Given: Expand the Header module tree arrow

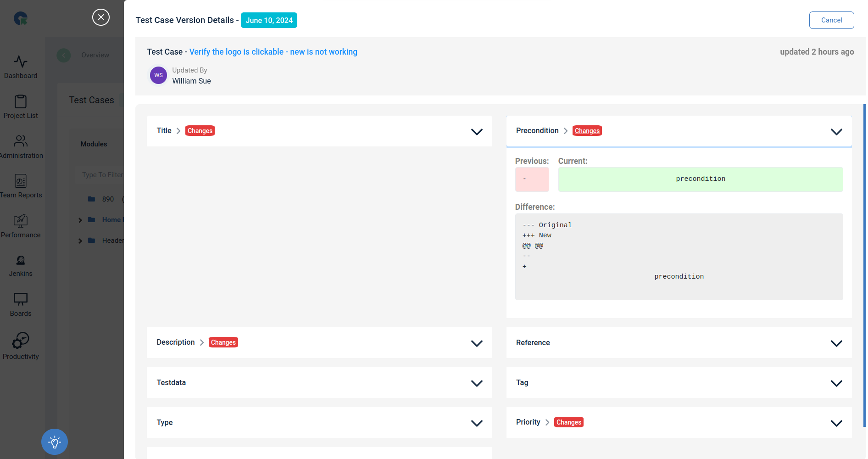Looking at the screenshot, I should [x=80, y=241].
